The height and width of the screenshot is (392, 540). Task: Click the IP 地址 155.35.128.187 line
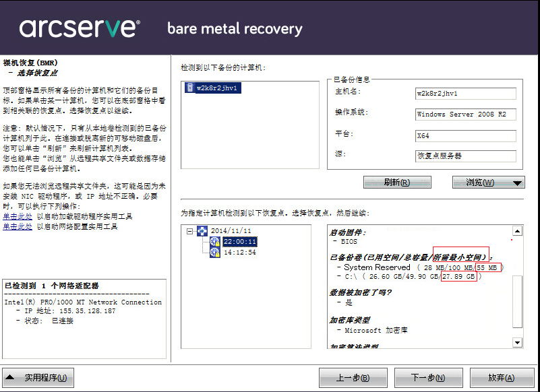[x=66, y=311]
